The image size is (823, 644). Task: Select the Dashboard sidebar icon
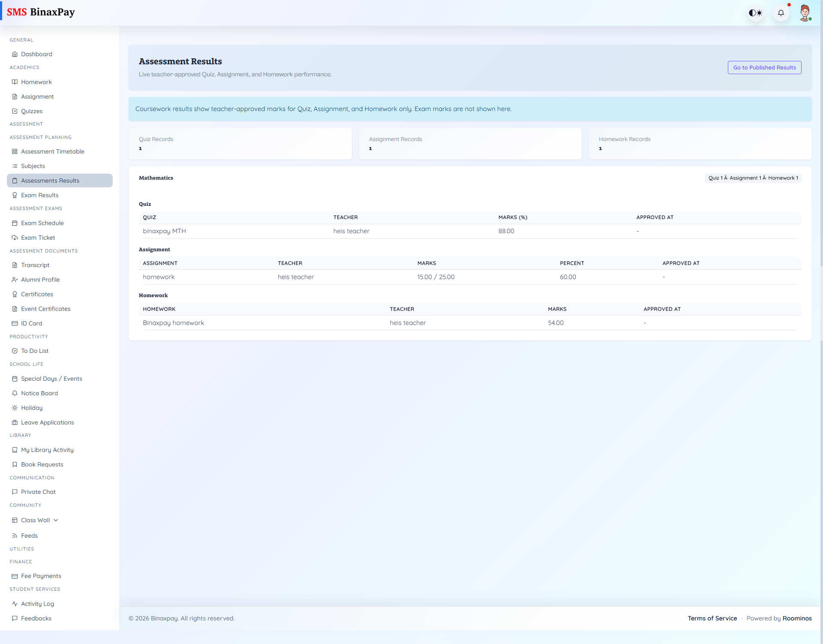click(x=15, y=54)
